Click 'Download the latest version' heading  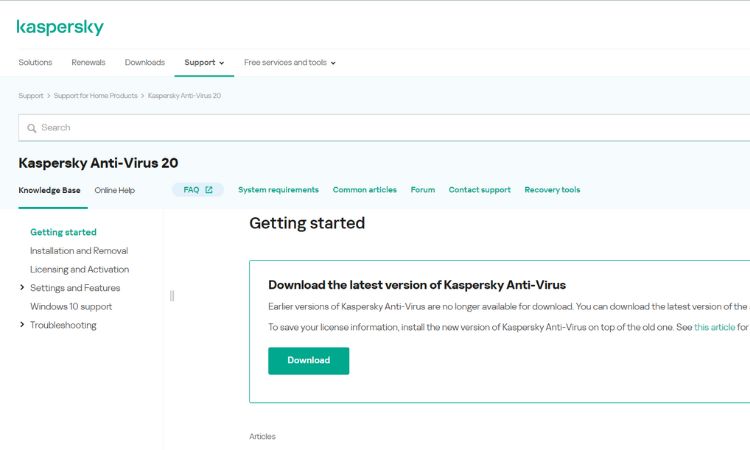[x=417, y=285]
